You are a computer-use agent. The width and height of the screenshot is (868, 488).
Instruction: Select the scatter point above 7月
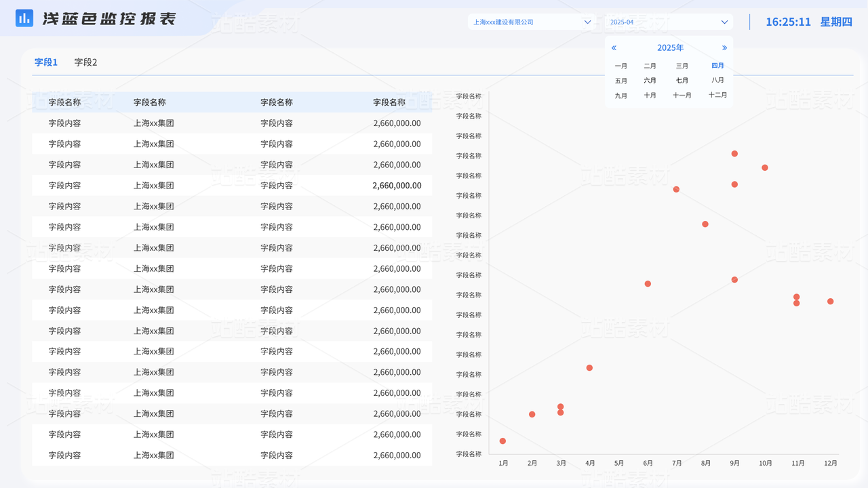(676, 189)
